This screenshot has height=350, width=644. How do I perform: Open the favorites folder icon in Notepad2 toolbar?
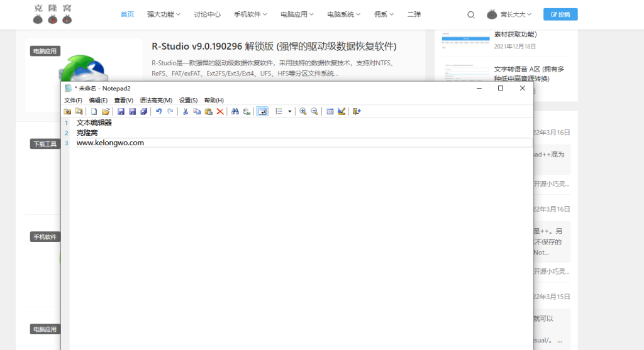(x=68, y=112)
